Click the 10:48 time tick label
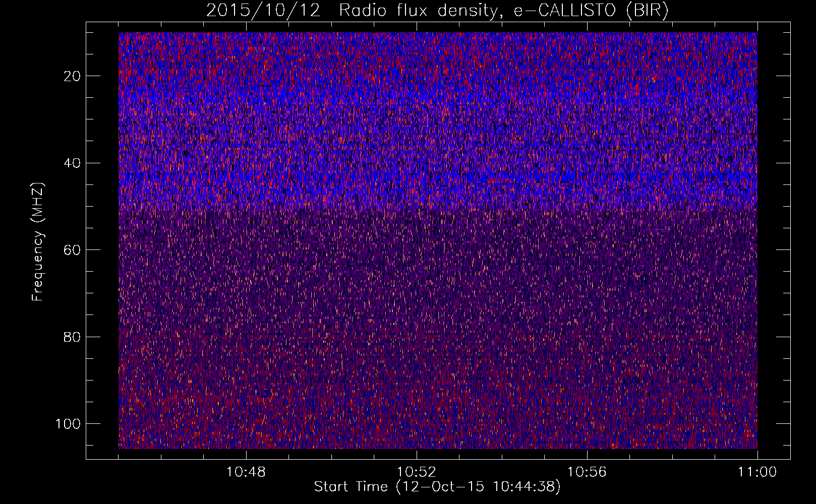This screenshot has height=504, width=816. pyautogui.click(x=246, y=472)
